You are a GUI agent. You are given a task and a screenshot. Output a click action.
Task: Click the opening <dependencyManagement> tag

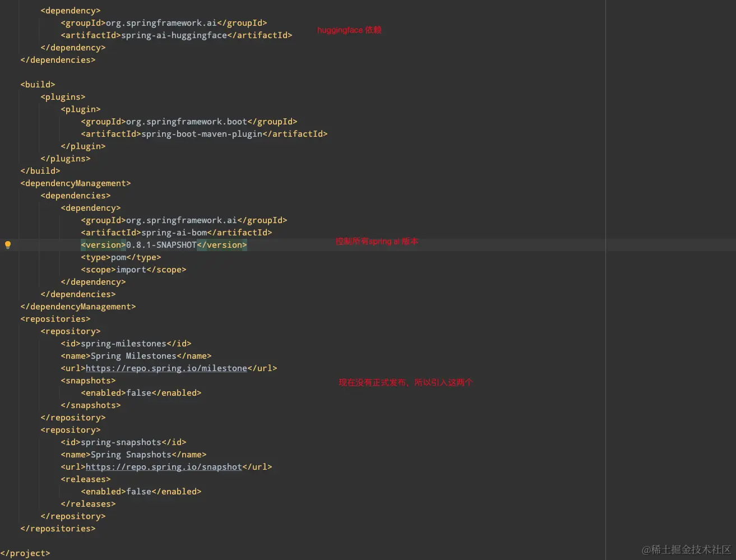pos(76,183)
